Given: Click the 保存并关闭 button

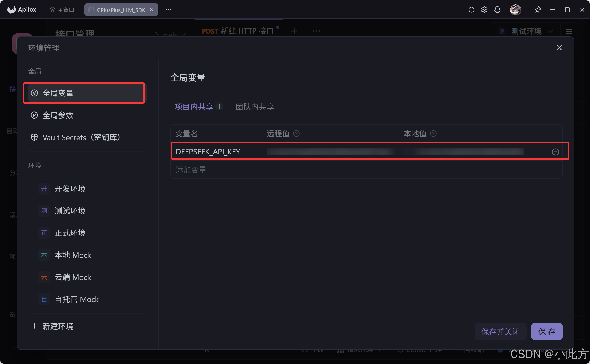Looking at the screenshot, I should point(500,331).
